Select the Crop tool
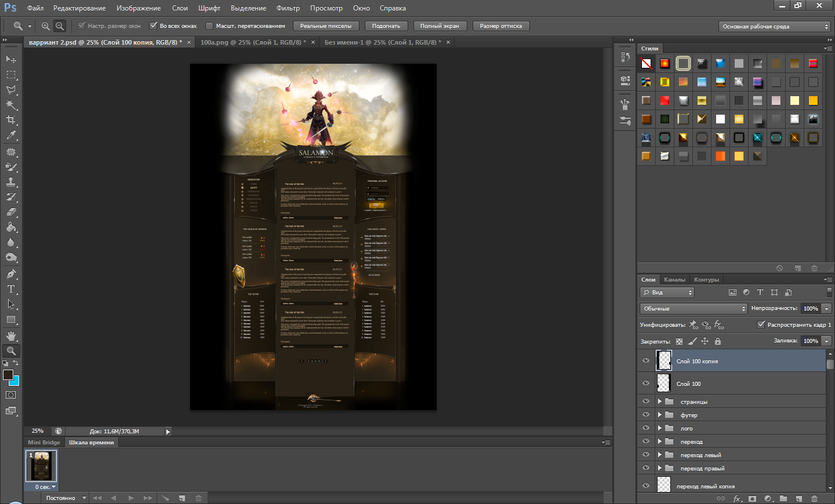The image size is (835, 504). pyautogui.click(x=11, y=119)
